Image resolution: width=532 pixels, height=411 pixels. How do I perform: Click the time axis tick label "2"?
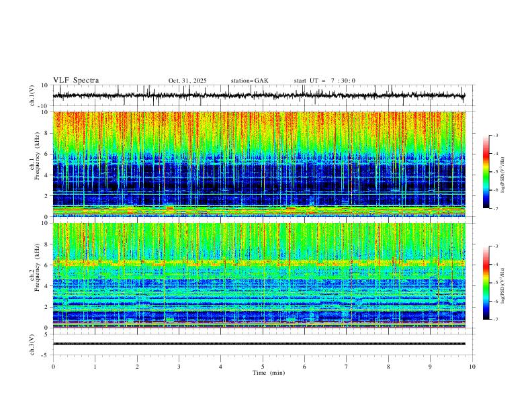click(137, 367)
